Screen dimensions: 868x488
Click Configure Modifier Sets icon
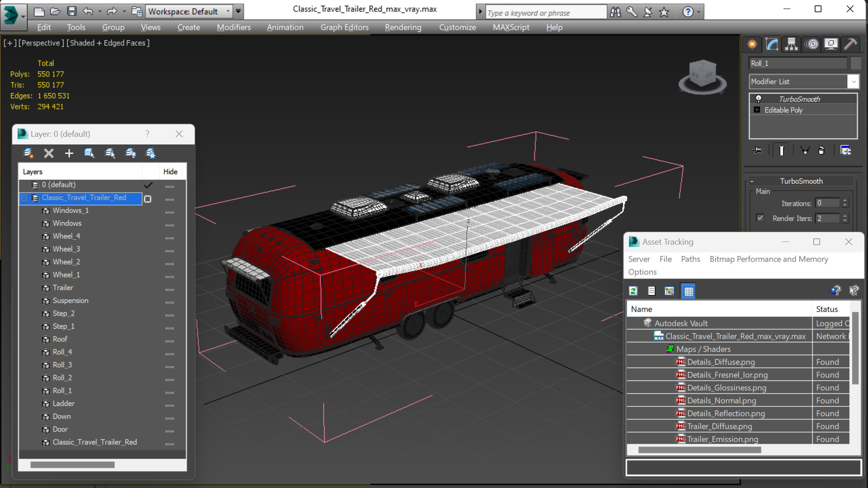[x=845, y=150]
